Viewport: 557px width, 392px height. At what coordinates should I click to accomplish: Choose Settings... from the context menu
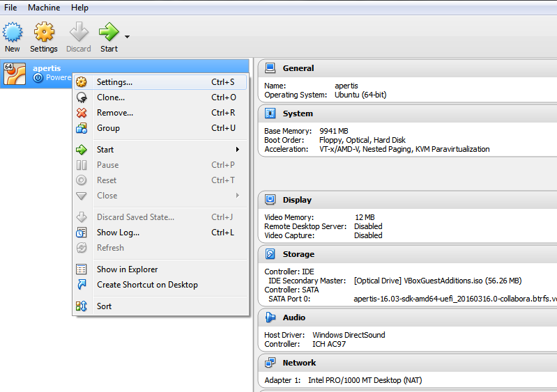coord(160,82)
